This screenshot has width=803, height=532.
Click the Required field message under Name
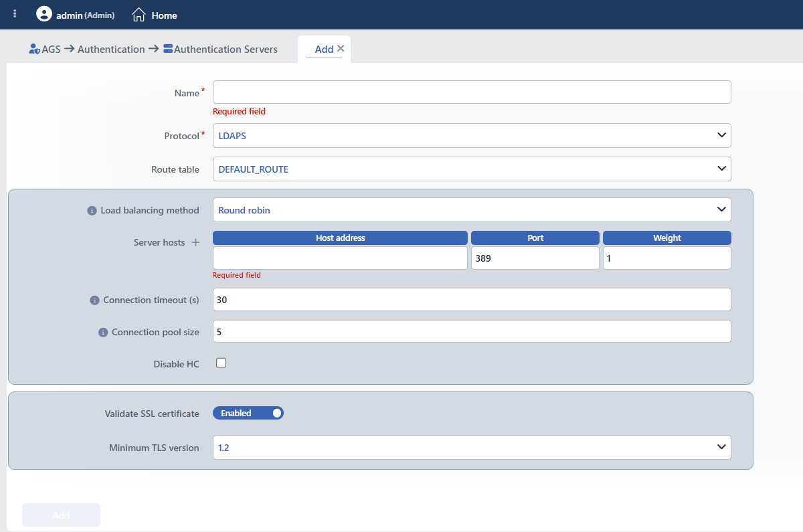pyautogui.click(x=239, y=112)
